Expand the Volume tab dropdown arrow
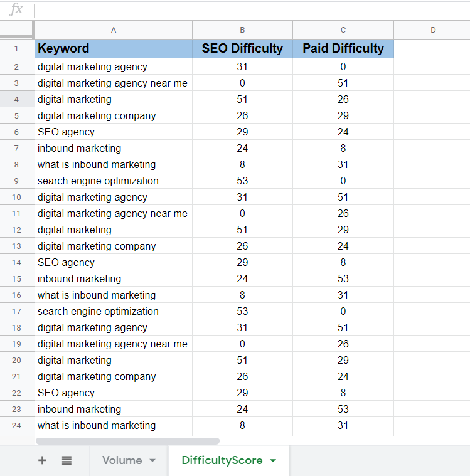The image size is (470, 476). click(x=152, y=461)
